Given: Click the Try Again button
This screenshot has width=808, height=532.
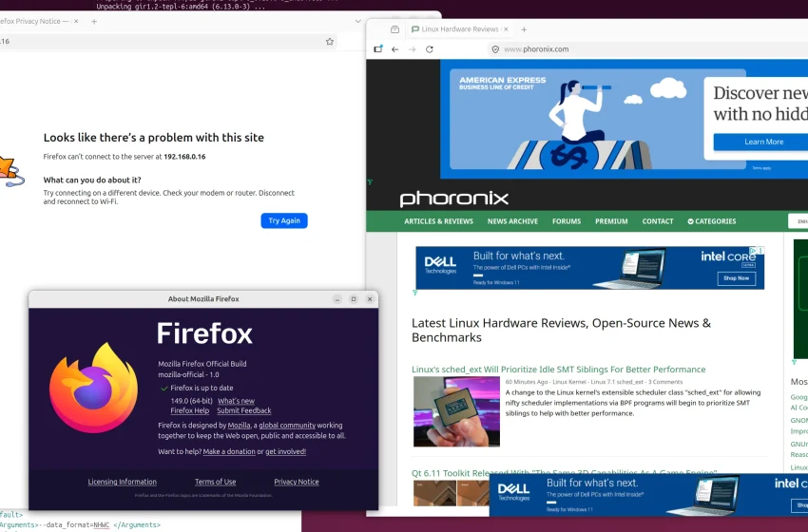Looking at the screenshot, I should coord(284,220).
